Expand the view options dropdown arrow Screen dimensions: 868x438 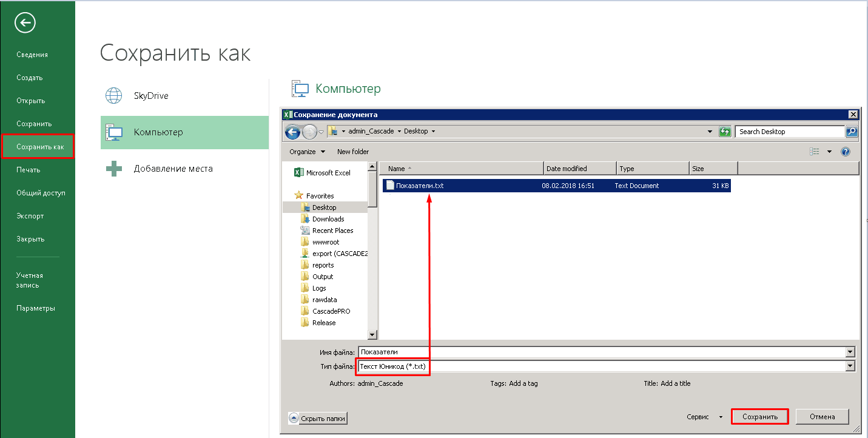click(829, 152)
